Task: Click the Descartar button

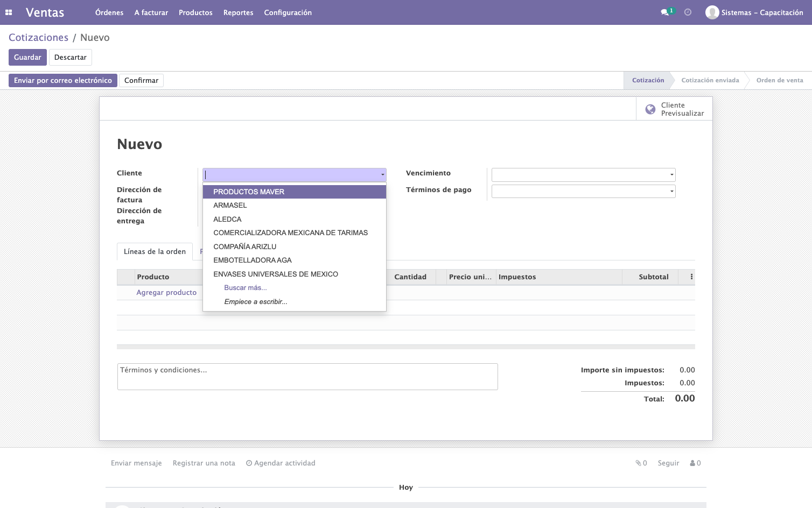Action: pos(71,57)
